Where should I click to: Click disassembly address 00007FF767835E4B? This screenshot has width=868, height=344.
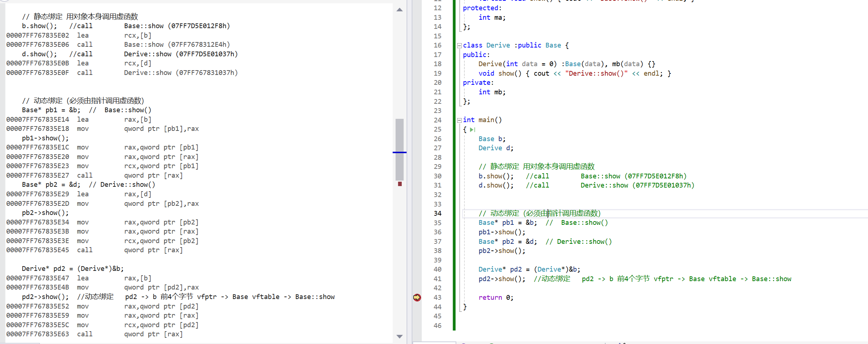[38, 287]
